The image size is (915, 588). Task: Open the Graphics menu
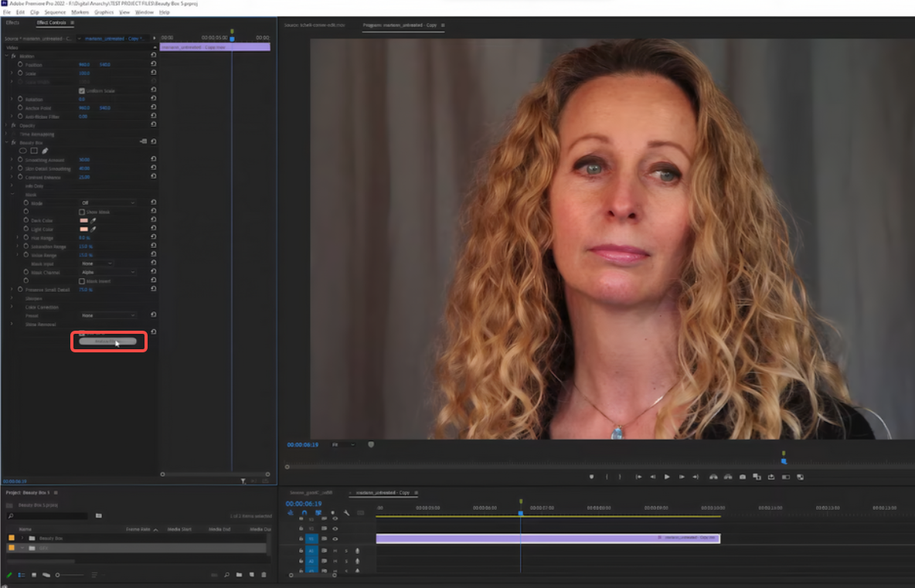coord(104,12)
